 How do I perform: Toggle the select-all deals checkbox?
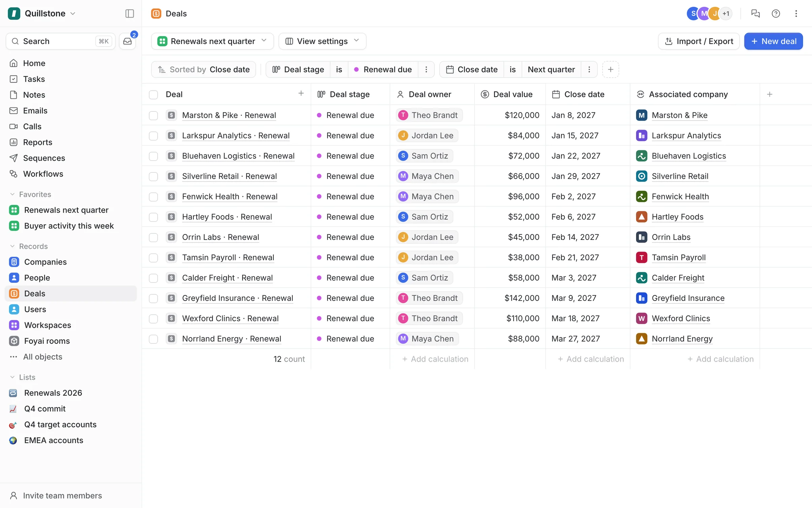[x=153, y=94]
